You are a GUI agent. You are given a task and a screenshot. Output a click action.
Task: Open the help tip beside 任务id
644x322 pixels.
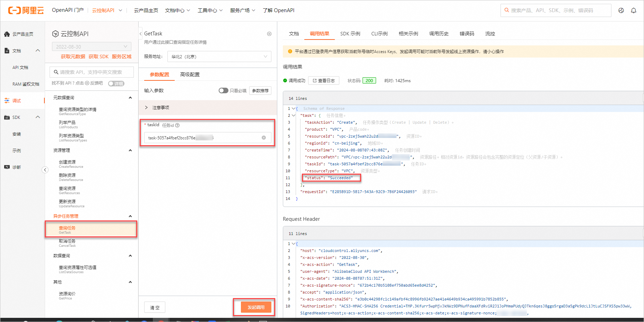177,125
